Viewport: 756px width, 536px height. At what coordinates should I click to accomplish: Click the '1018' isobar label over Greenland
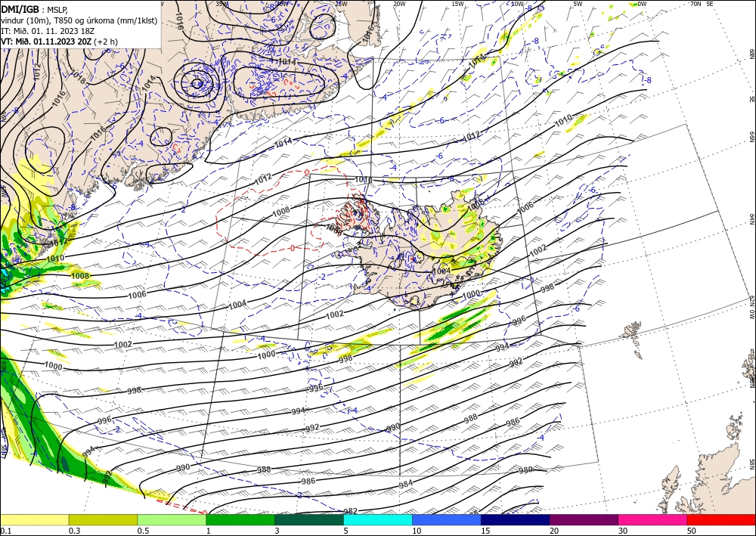tap(78, 76)
